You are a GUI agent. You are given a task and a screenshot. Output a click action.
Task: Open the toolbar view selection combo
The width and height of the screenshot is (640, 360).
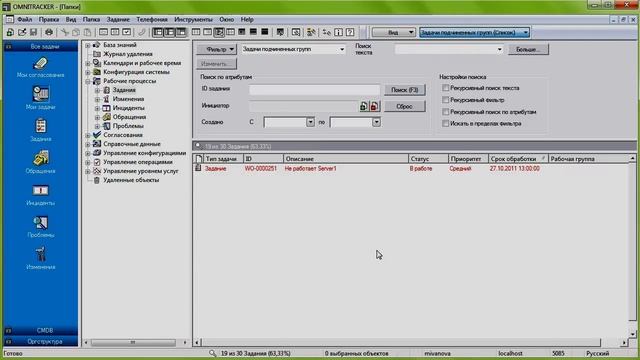(x=474, y=32)
